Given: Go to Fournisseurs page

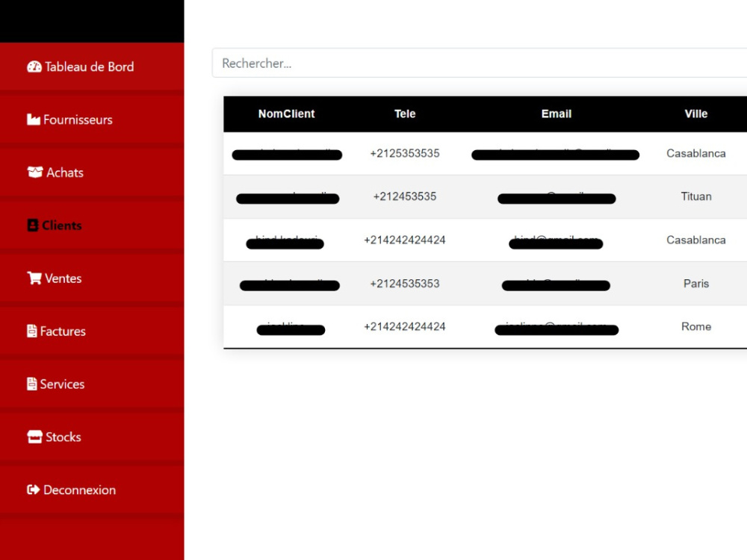Looking at the screenshot, I should pos(92,119).
